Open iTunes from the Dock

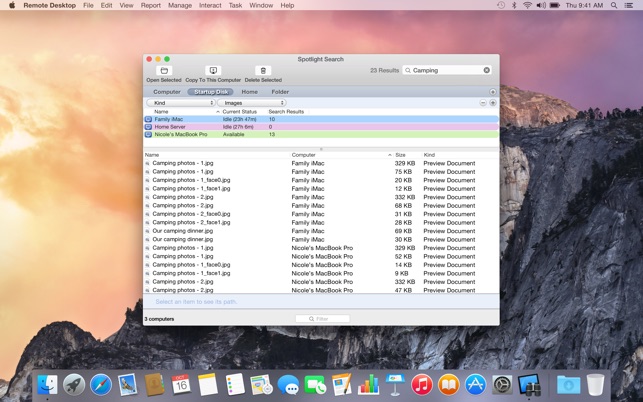(x=422, y=385)
